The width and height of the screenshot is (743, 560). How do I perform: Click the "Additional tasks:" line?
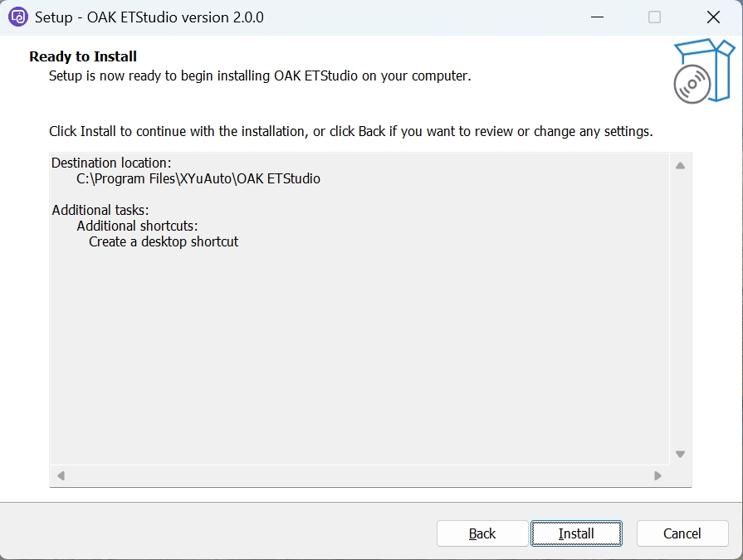pos(100,210)
